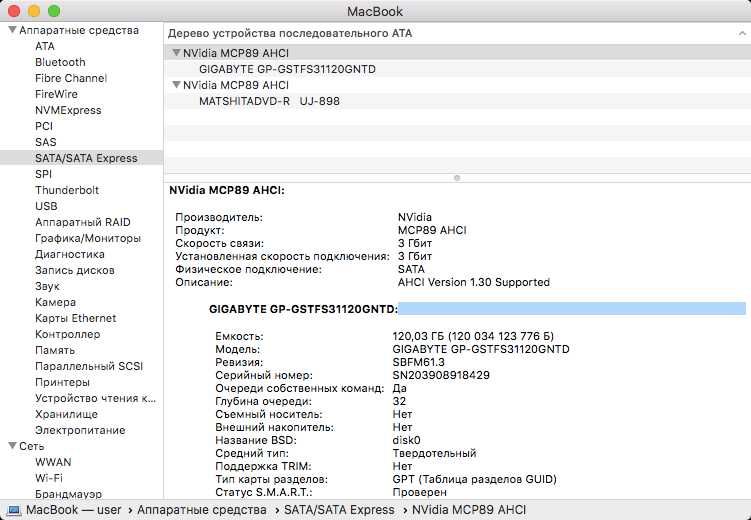Click the Дерево устройства последовательного ATA column header
Viewport: 751px width, 520px height.
pyautogui.click(x=290, y=33)
